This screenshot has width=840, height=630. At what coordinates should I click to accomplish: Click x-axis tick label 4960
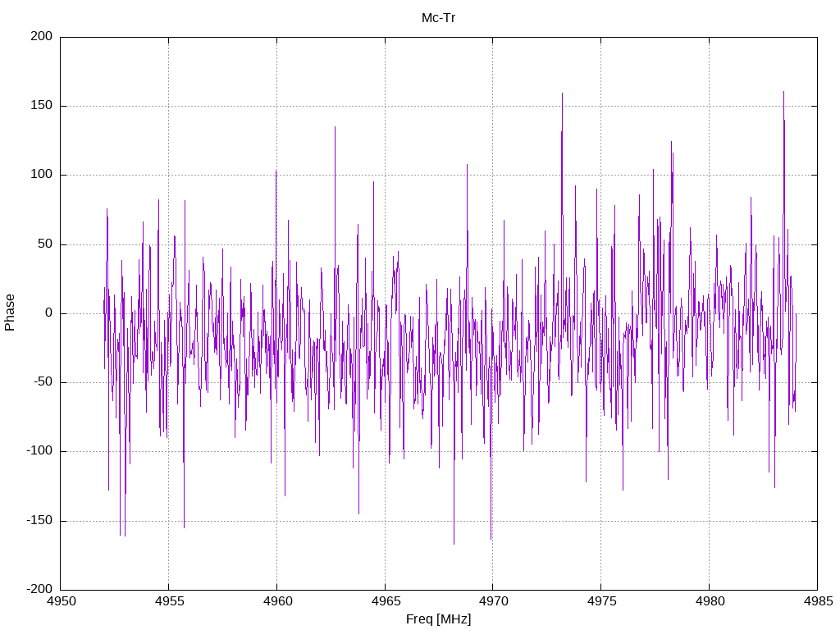(277, 601)
